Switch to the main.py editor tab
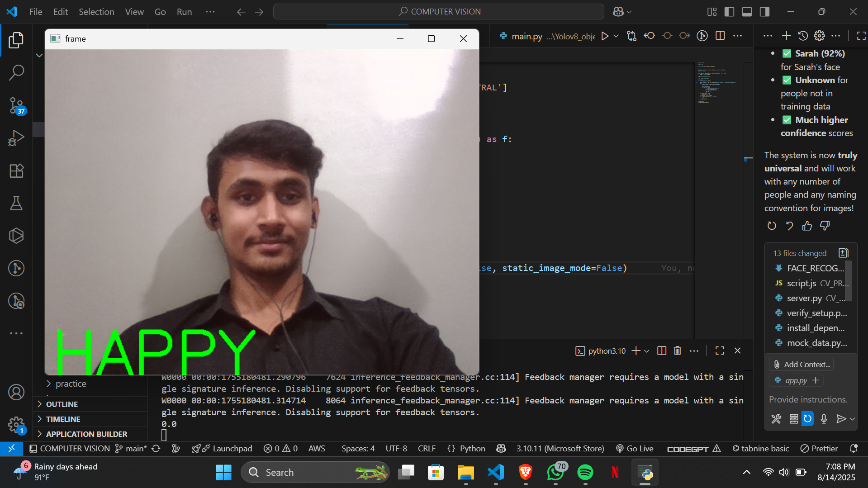 (x=526, y=36)
